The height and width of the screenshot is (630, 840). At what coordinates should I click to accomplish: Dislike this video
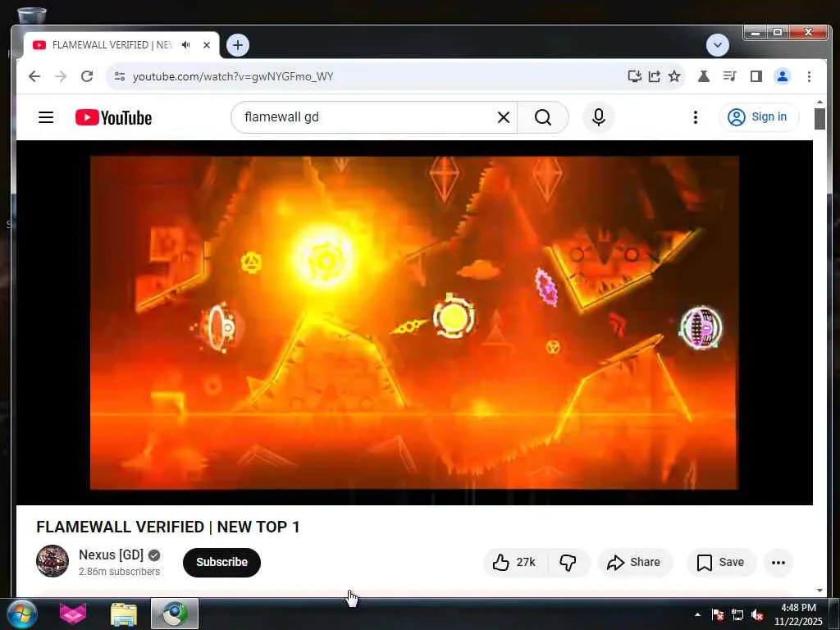[x=568, y=563]
